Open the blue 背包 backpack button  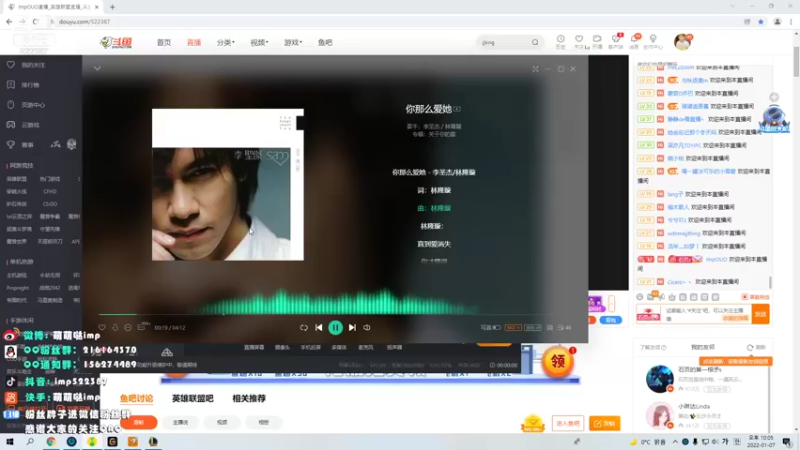coord(611,320)
